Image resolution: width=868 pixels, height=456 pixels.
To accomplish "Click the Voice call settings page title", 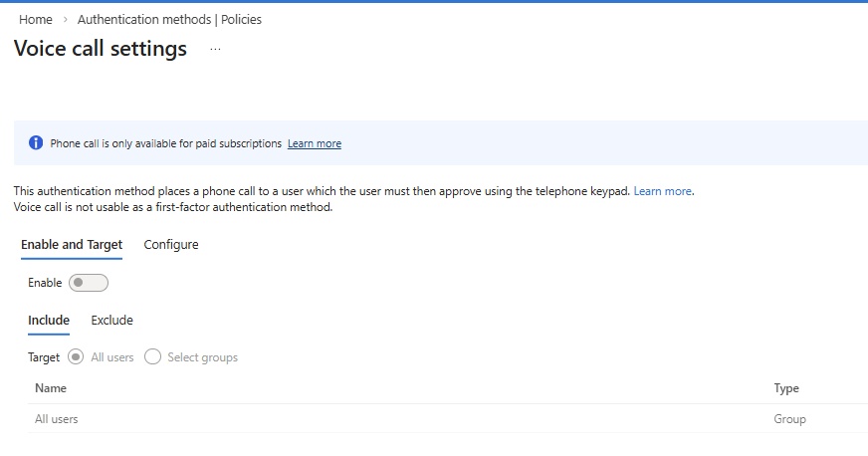I will [x=101, y=49].
